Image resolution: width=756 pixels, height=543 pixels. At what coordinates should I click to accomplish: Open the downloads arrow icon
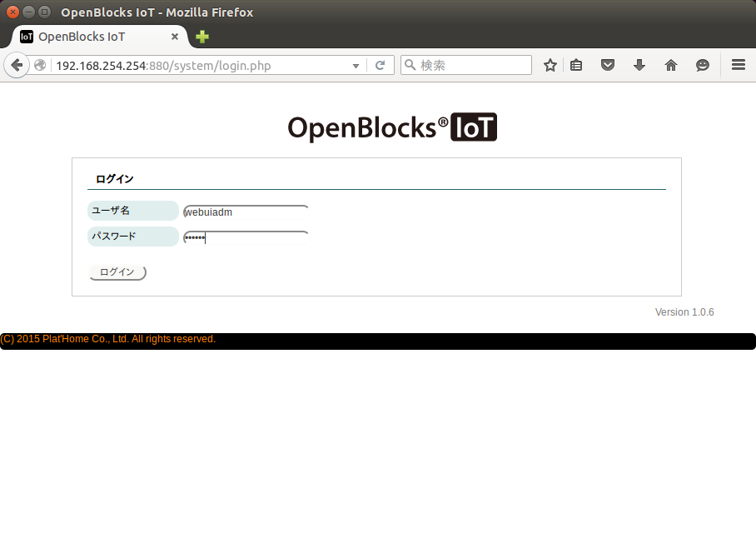point(639,65)
